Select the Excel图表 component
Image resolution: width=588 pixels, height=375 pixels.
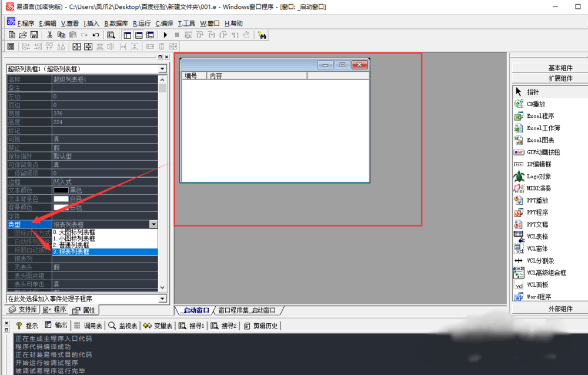coord(540,140)
